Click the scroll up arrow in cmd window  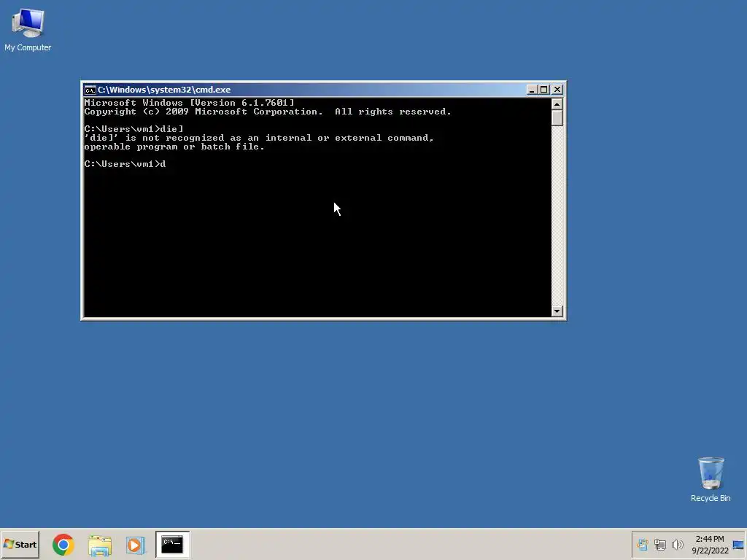tap(557, 104)
